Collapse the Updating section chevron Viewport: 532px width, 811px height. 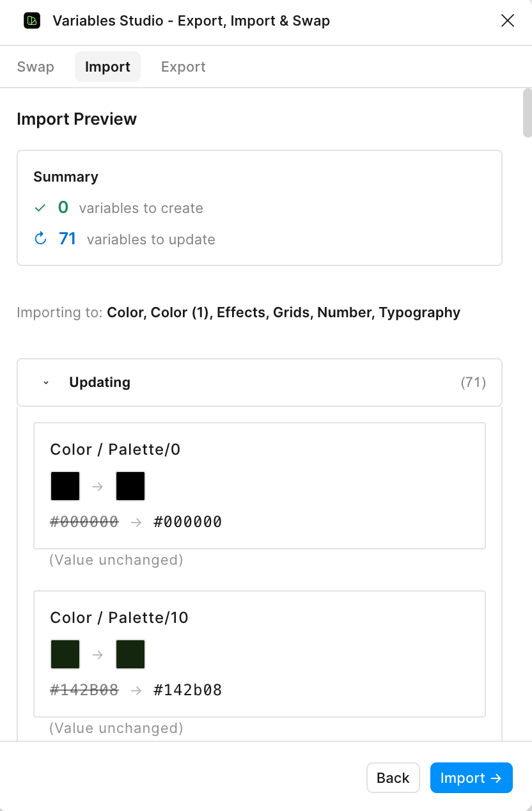(x=45, y=382)
